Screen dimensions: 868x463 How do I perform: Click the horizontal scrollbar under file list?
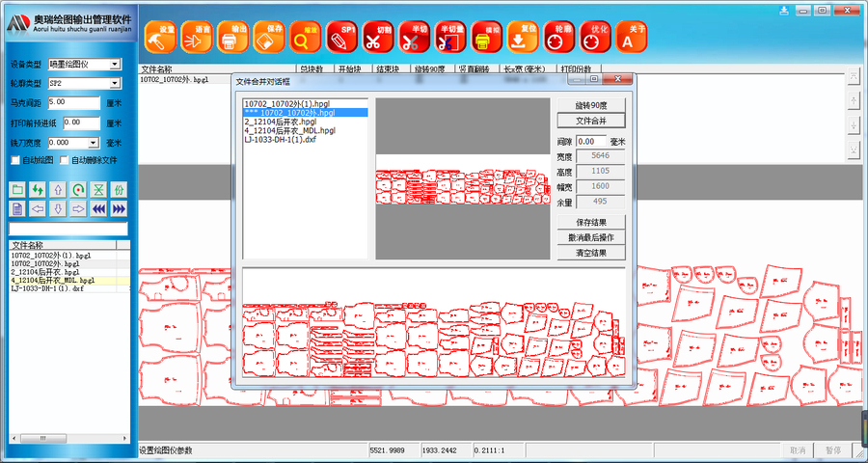click(69, 438)
